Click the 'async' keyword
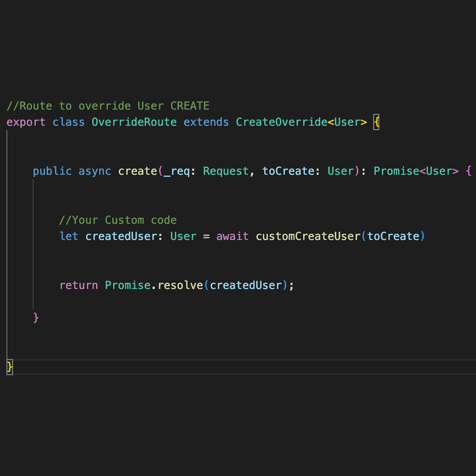The image size is (476, 476). pyautogui.click(x=95, y=171)
